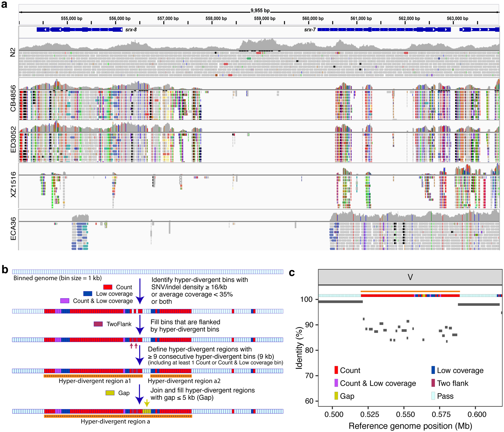Click the Count & Low coverage legend swatch in panel c
This screenshot has width=504, height=432.
coord(336,383)
